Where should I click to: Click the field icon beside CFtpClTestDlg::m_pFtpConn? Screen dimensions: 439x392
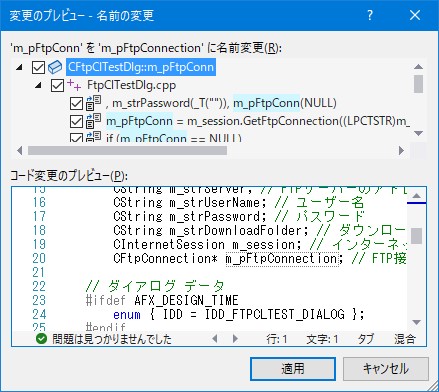point(55,67)
